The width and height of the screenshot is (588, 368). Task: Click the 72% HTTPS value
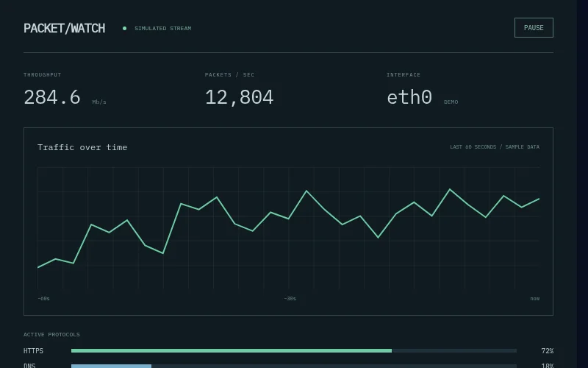tap(547, 351)
